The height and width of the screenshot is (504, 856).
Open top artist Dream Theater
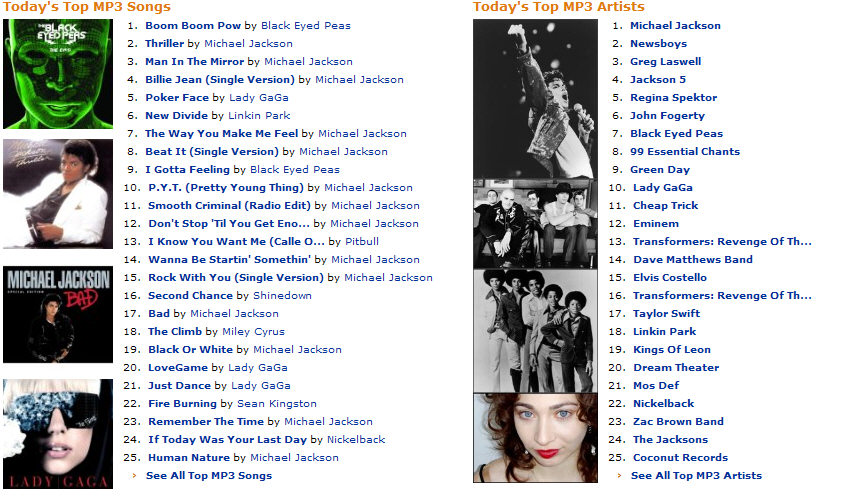676,368
